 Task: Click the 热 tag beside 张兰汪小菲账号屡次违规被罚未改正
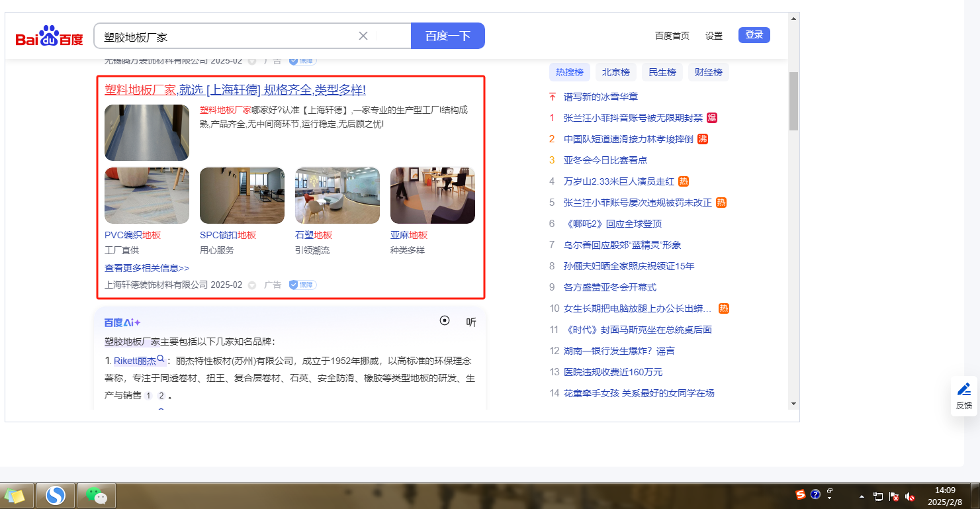(721, 203)
